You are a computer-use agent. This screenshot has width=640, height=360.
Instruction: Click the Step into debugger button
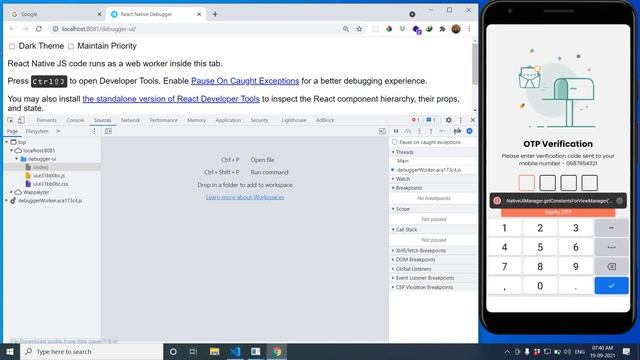[x=419, y=131]
